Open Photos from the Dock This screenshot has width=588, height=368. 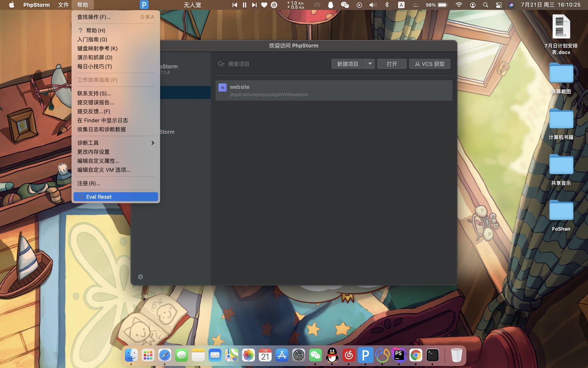(248, 355)
